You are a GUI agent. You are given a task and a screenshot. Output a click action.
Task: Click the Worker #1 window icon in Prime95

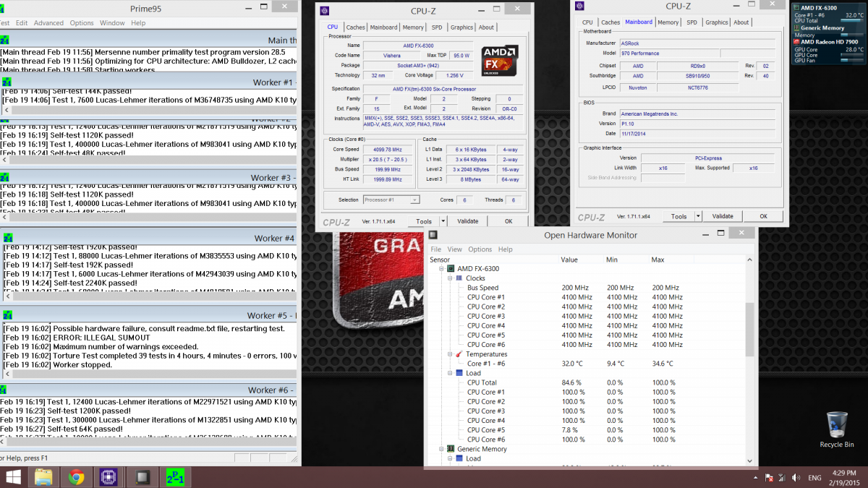(x=5, y=82)
